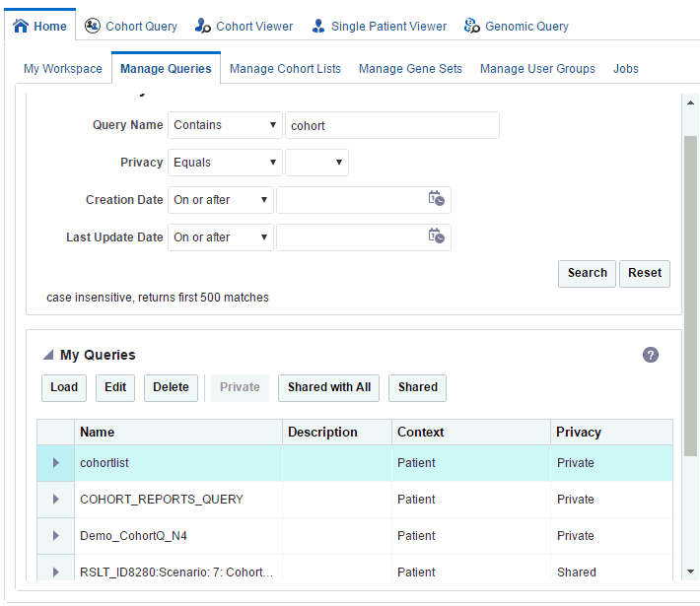Click the Search button
The height and width of the screenshot is (606, 700).
[587, 273]
